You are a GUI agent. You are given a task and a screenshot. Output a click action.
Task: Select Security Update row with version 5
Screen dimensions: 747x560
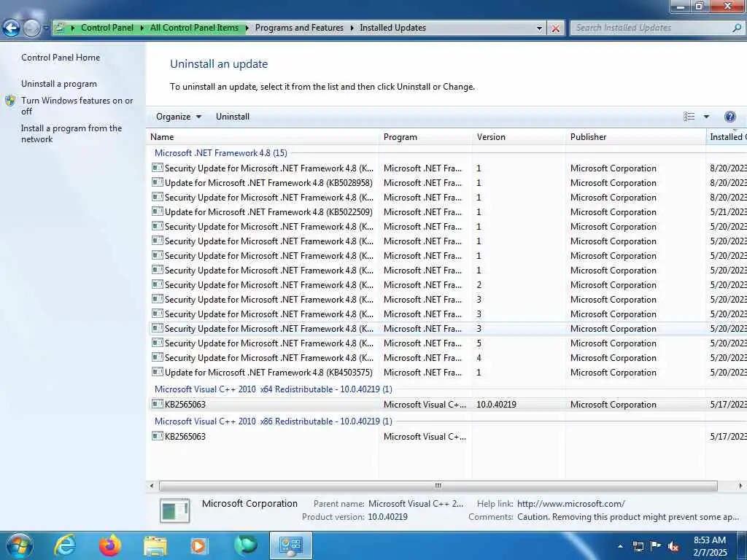448,343
